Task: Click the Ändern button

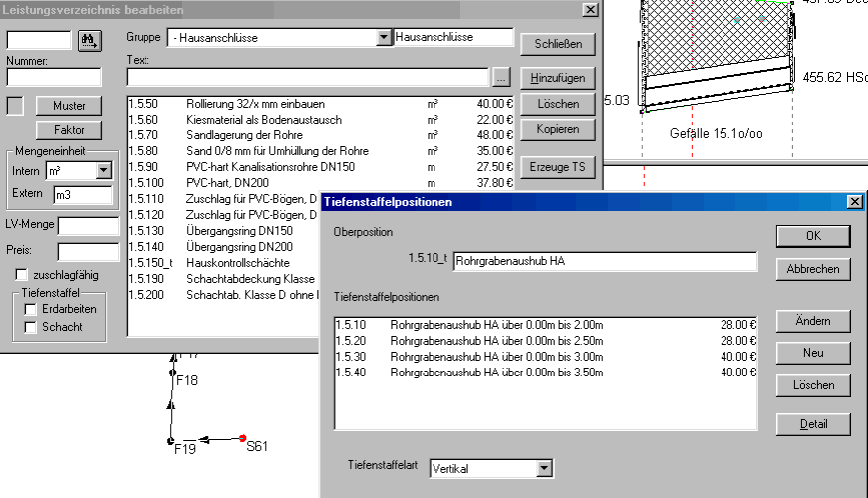Action: [x=813, y=321]
